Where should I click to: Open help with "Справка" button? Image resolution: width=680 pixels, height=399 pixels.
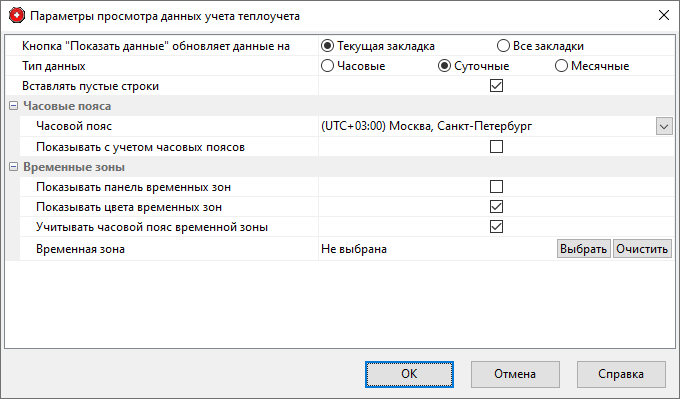[x=621, y=374]
